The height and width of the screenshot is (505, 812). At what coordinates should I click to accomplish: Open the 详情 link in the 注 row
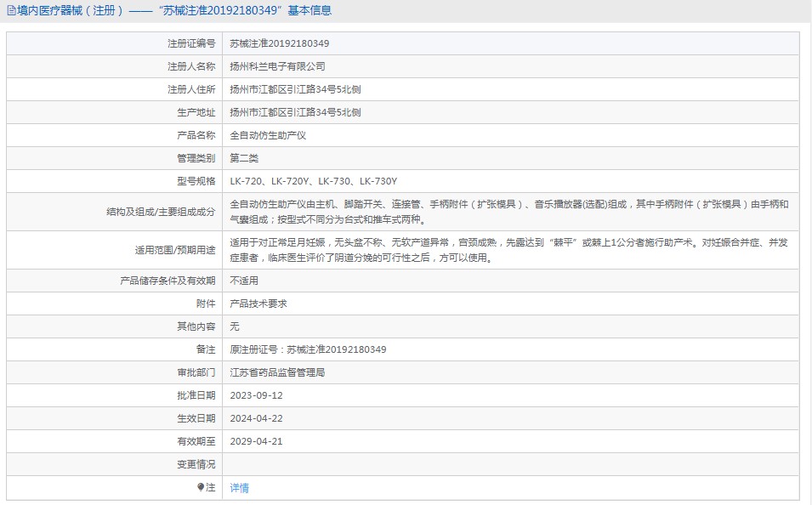[239, 488]
